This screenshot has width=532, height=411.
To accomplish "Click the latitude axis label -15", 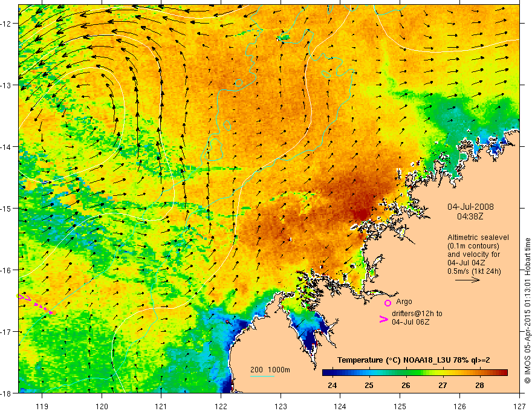I will point(6,208).
